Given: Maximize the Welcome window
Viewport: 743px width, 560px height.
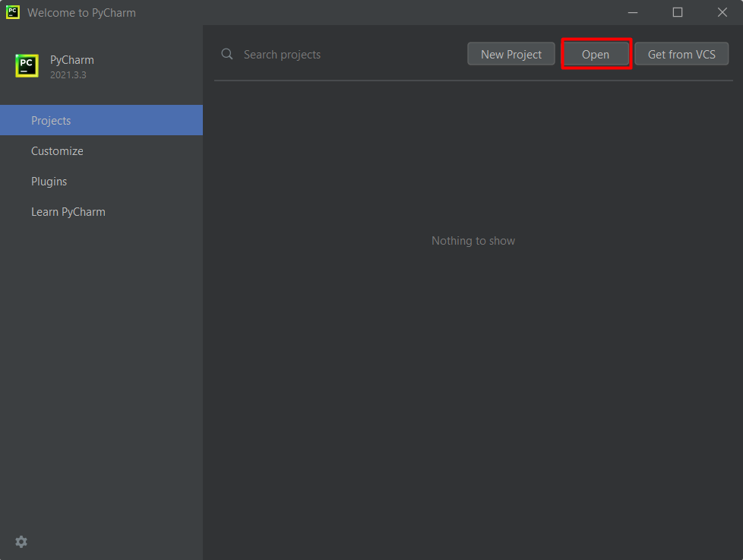Looking at the screenshot, I should (x=677, y=12).
